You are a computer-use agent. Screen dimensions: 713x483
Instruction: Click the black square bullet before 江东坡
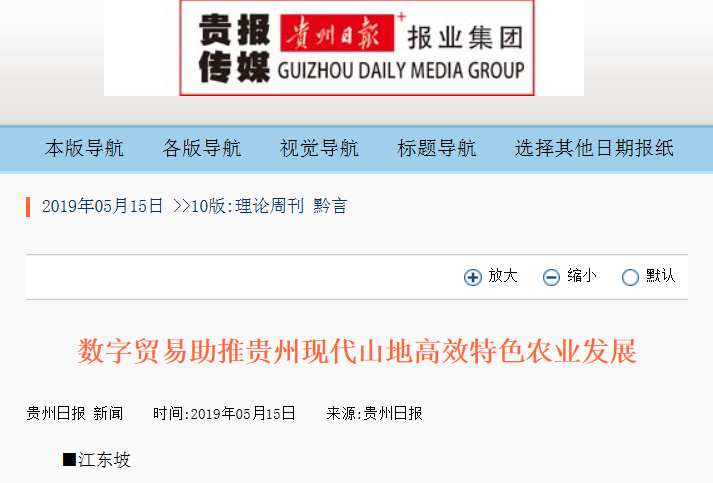(x=69, y=460)
